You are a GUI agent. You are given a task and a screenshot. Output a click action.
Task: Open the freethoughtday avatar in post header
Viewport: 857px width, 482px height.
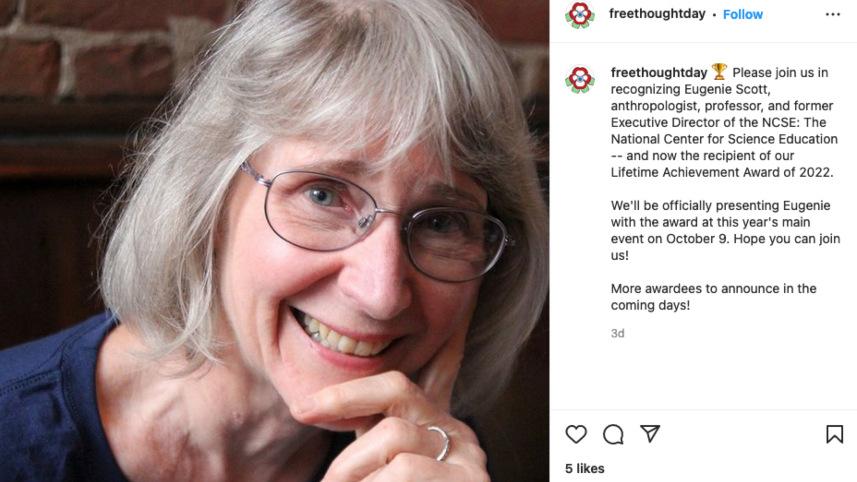[579, 15]
